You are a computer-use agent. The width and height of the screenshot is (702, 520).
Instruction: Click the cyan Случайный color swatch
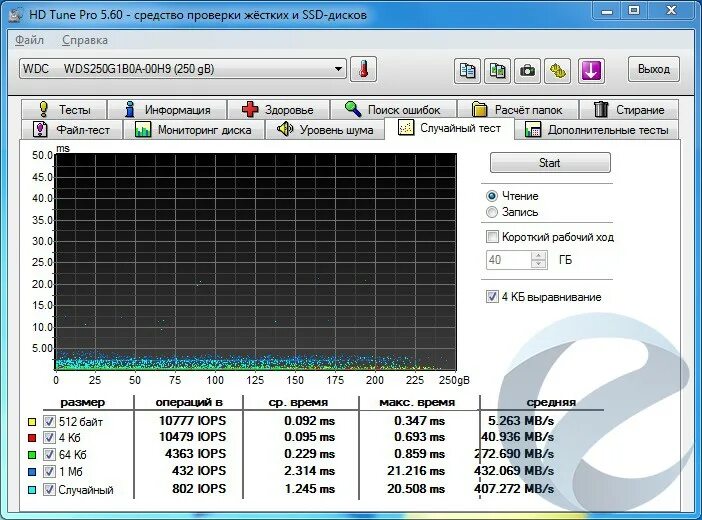point(32,490)
